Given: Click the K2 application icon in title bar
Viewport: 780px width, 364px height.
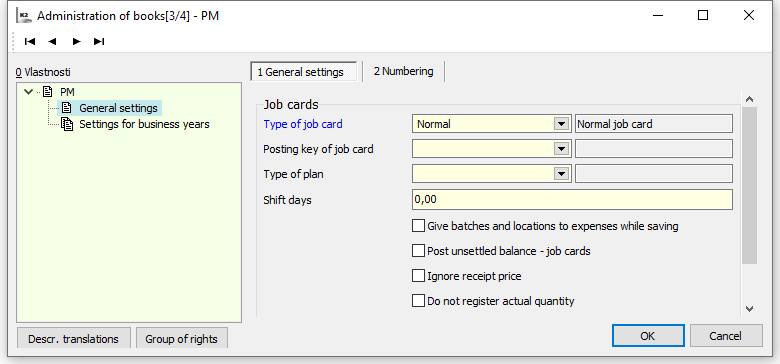Looking at the screenshot, I should coord(24,16).
